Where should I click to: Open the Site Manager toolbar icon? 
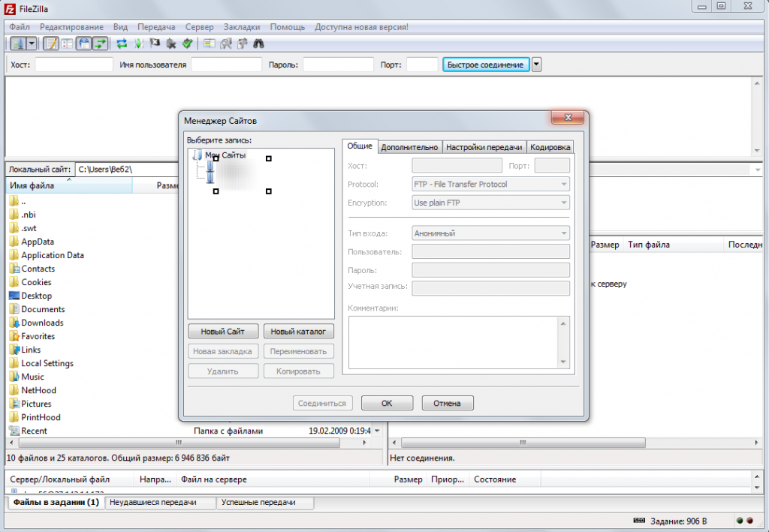coord(18,44)
